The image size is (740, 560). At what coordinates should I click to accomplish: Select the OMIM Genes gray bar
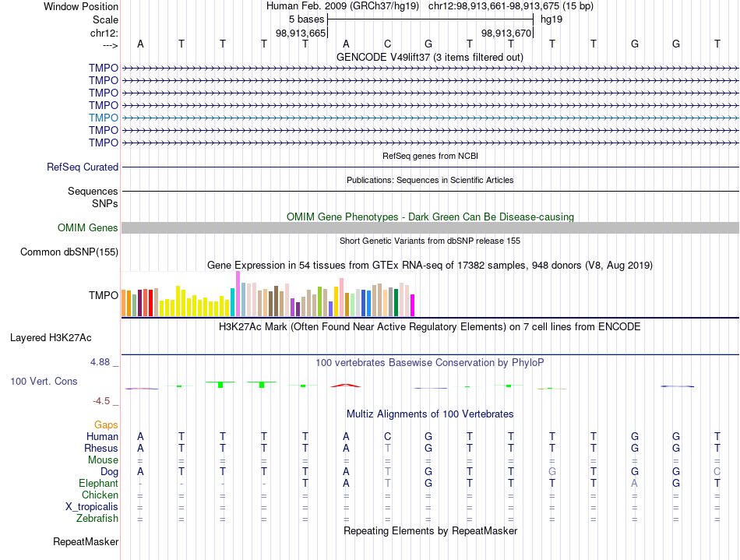point(430,228)
